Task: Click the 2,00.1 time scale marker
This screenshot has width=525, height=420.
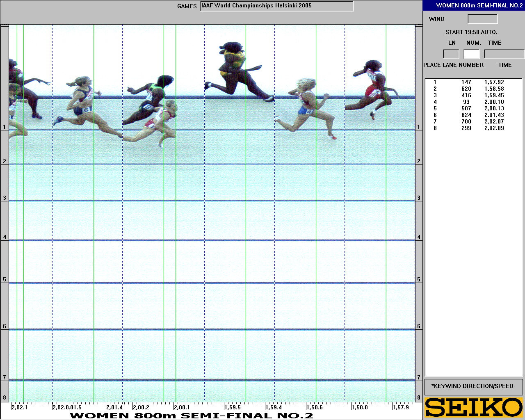Action: (182, 407)
